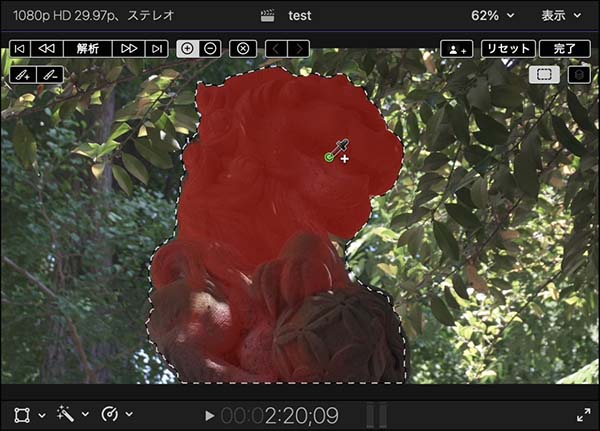
Task: Expand the Transform tool chevron menu
Action: [x=42, y=415]
